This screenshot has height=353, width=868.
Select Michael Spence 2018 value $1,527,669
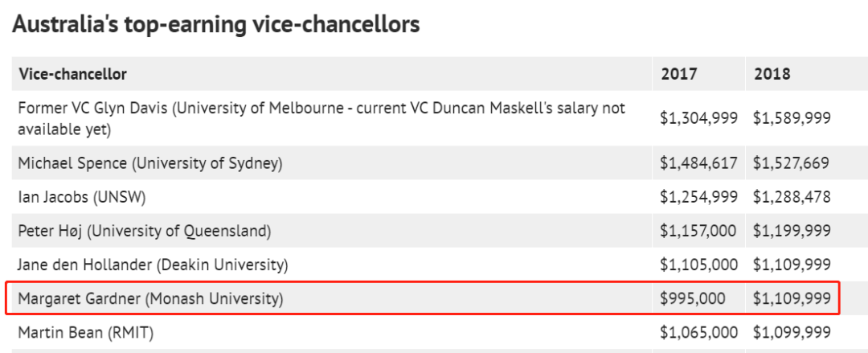pyautogui.click(x=792, y=163)
